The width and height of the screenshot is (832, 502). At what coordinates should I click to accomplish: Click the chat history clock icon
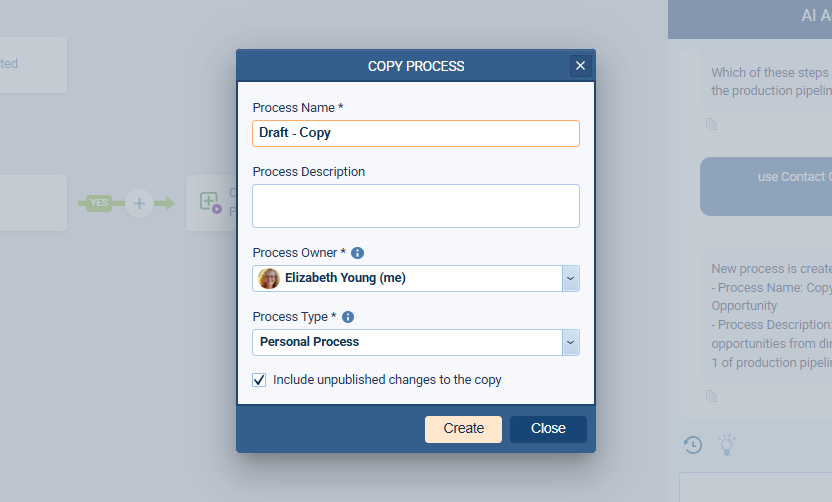(693, 445)
